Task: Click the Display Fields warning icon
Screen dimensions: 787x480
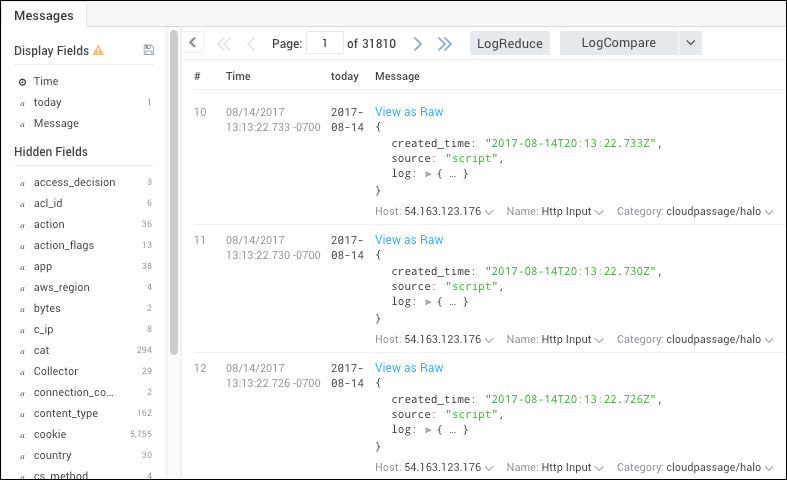Action: pos(98,50)
